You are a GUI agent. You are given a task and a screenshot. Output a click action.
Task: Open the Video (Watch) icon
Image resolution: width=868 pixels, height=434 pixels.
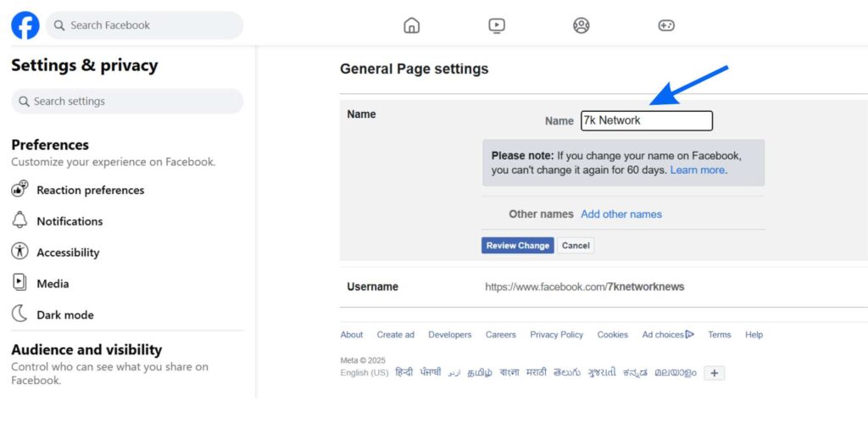tap(497, 25)
